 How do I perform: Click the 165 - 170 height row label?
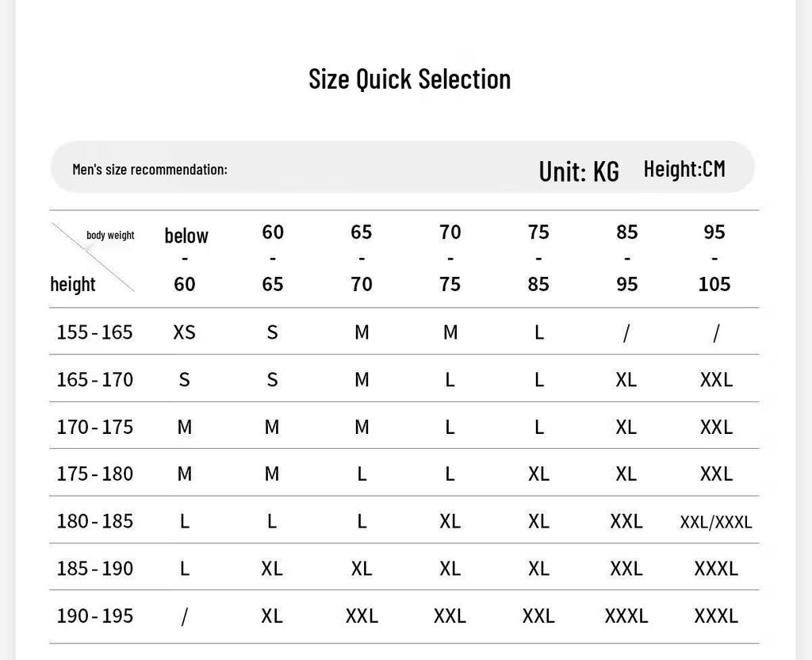point(95,380)
